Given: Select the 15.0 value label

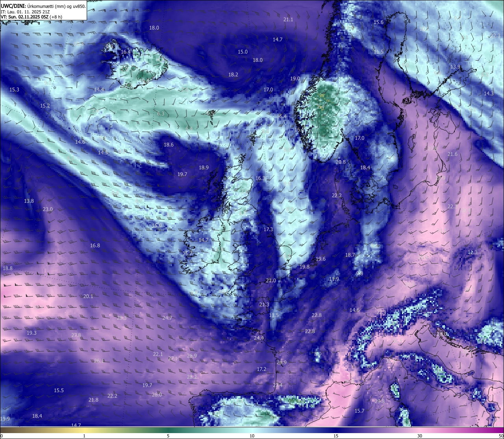Looking at the screenshot, I should pos(243,52).
